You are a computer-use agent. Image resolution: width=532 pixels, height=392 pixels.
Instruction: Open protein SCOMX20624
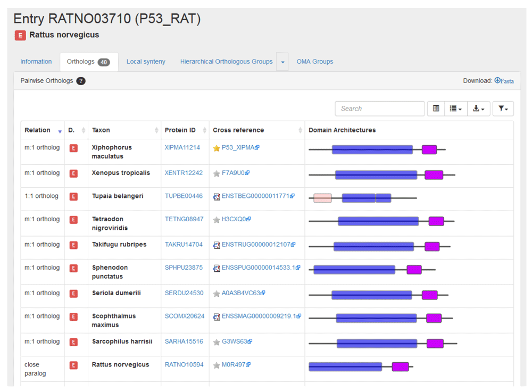185,316
